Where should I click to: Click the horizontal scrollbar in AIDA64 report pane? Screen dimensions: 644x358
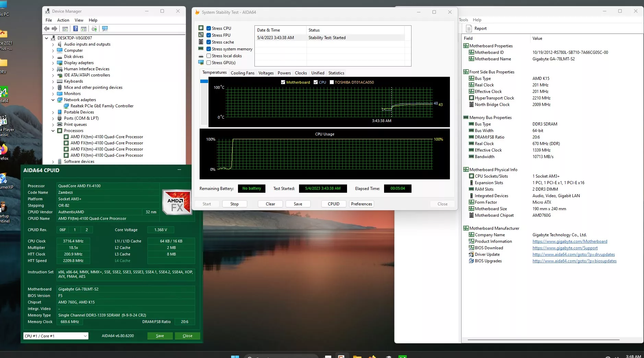(543, 340)
